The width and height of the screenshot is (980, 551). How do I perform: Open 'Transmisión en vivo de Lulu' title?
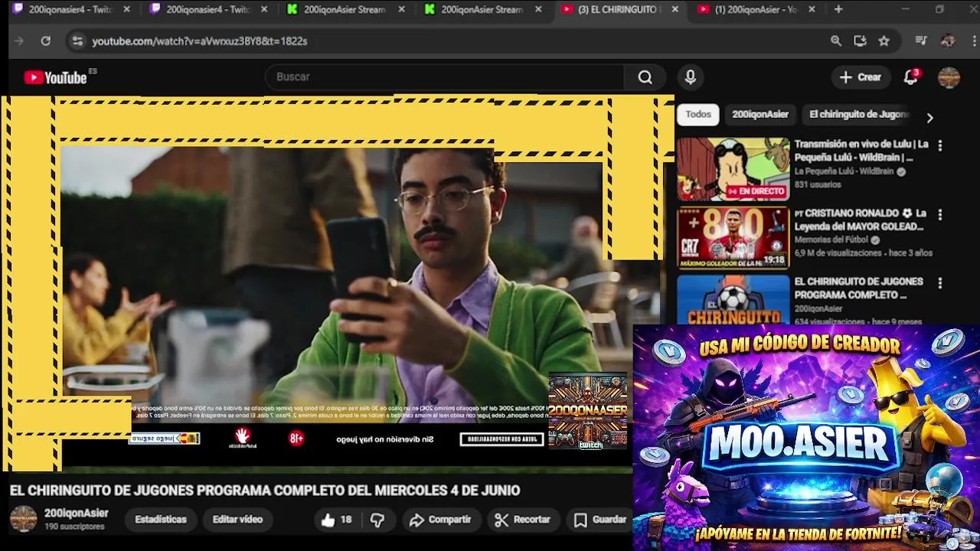tap(861, 151)
